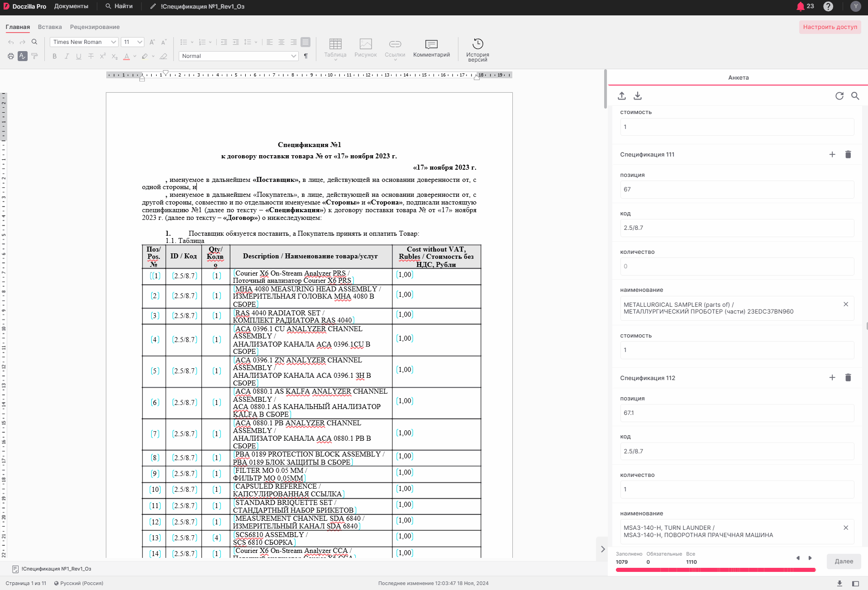The height and width of the screenshot is (590, 868).
Task: Click the Далее button
Action: pyautogui.click(x=844, y=561)
